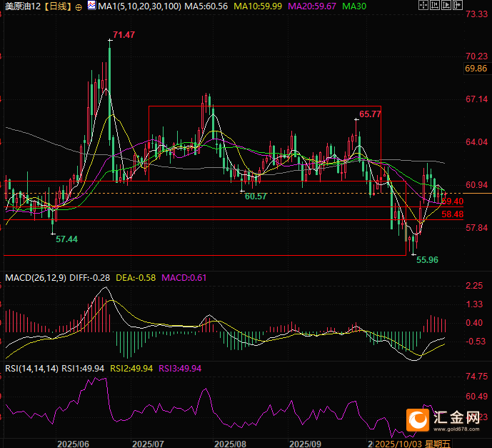Click the 2025/10/03 date label on time axis
Screen dimensions: 492x448
pyautogui.click(x=397, y=443)
